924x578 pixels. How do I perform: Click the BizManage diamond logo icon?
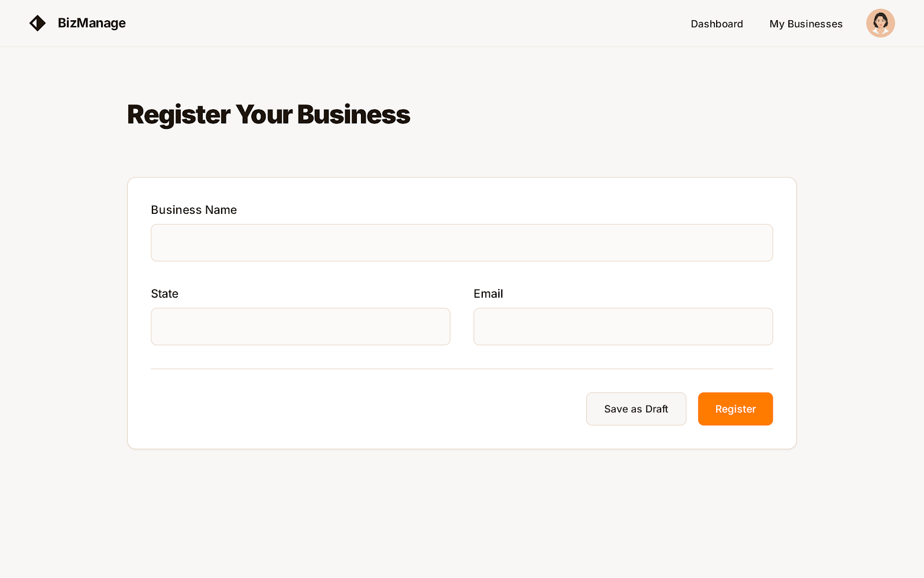pyautogui.click(x=38, y=23)
